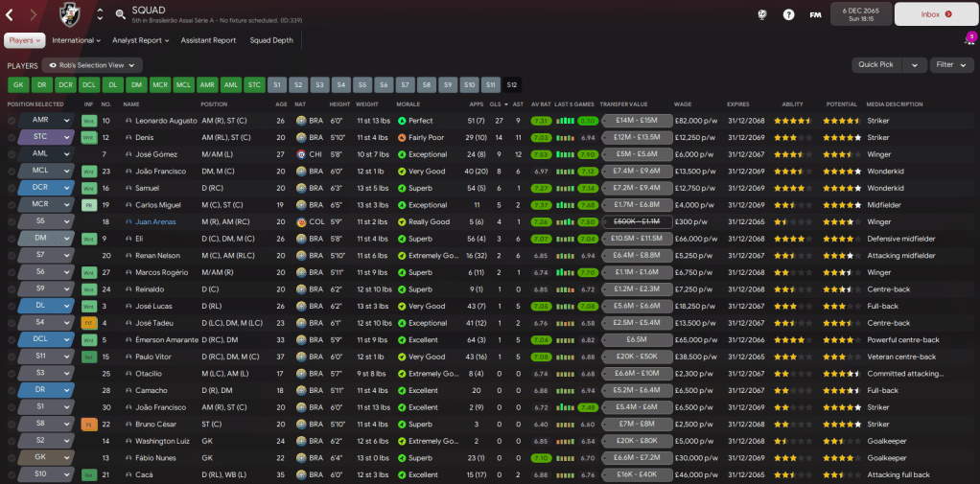Open the Assistant Report tab

[x=208, y=40]
